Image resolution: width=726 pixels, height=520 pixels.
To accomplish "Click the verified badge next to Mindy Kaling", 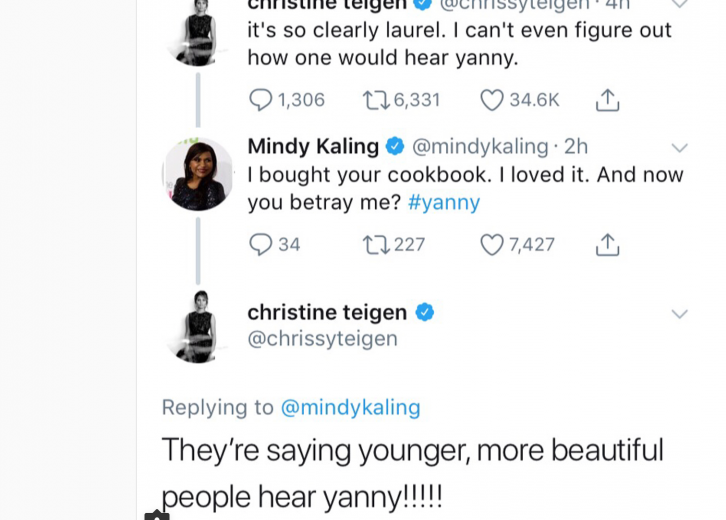I will 394,146.
